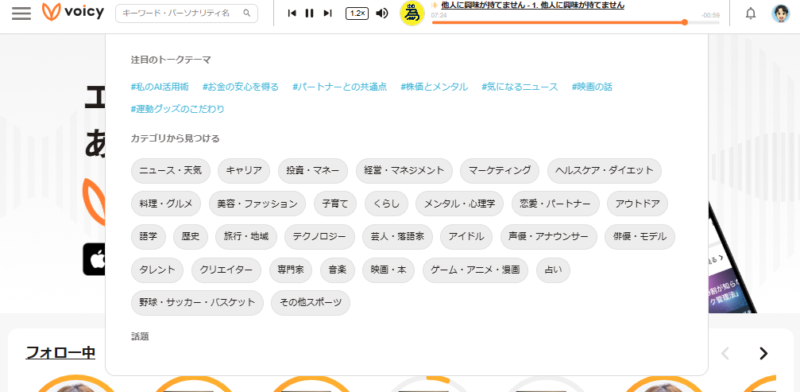Click the left carousel arrow
Viewport: 800px width, 392px height.
(725, 353)
